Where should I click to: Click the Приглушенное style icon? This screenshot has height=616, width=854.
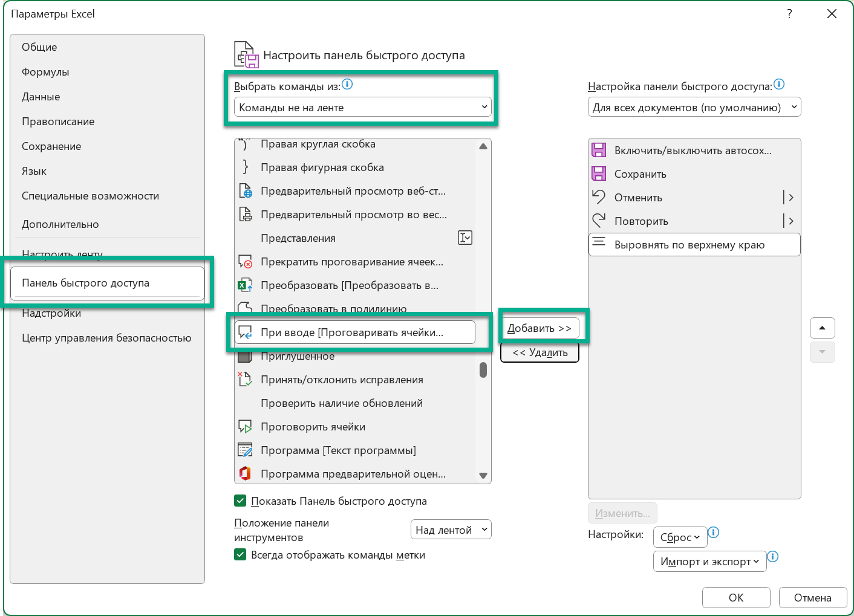point(245,356)
